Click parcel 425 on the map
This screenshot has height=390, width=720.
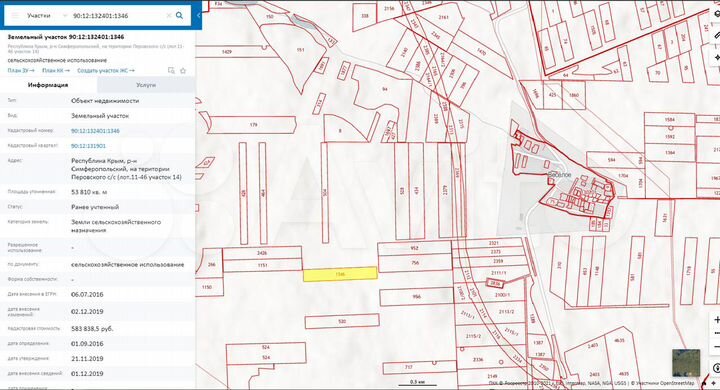coord(552,95)
